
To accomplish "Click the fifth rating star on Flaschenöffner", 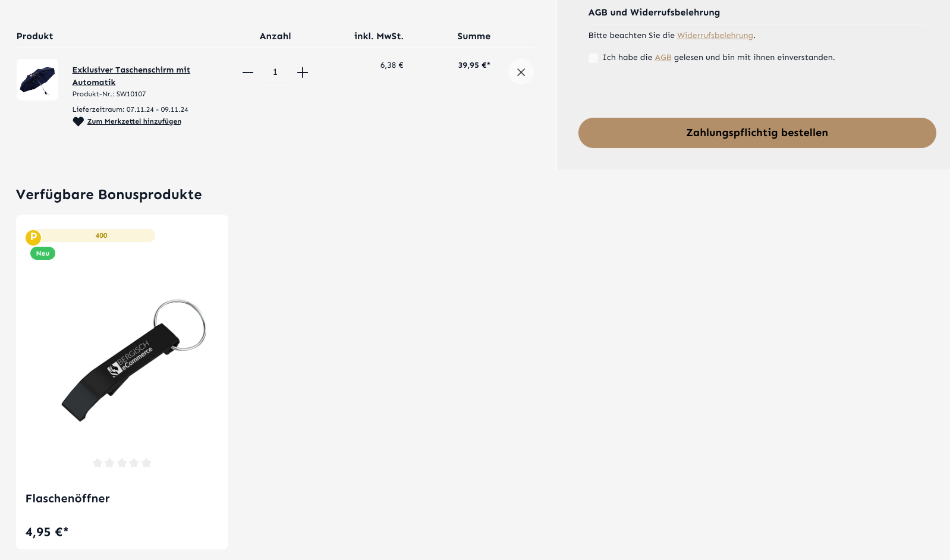I will [147, 463].
